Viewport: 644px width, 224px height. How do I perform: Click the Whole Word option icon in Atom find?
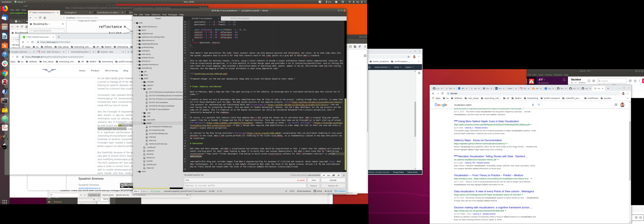click(339, 175)
